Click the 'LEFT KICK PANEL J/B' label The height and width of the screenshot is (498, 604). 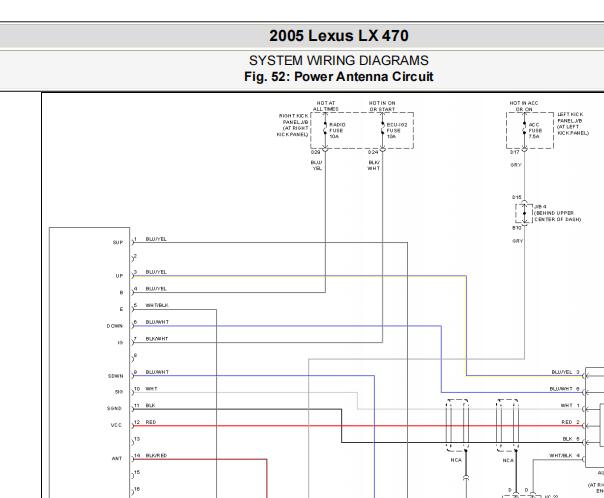coord(573,124)
